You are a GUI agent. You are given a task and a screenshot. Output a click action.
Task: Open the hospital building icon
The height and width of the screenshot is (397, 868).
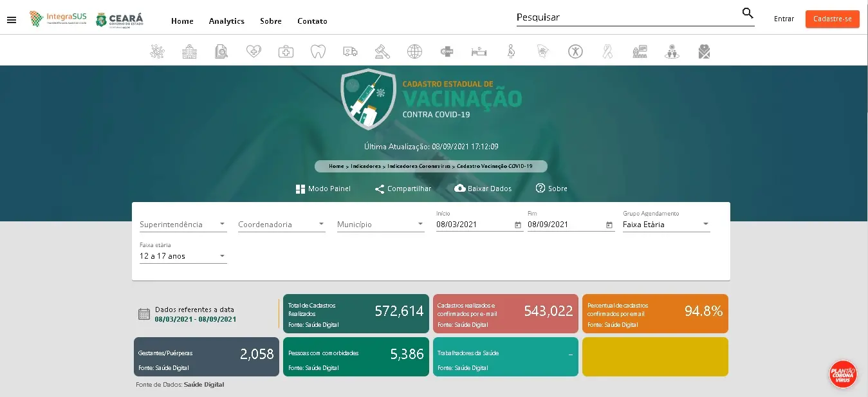[189, 51]
